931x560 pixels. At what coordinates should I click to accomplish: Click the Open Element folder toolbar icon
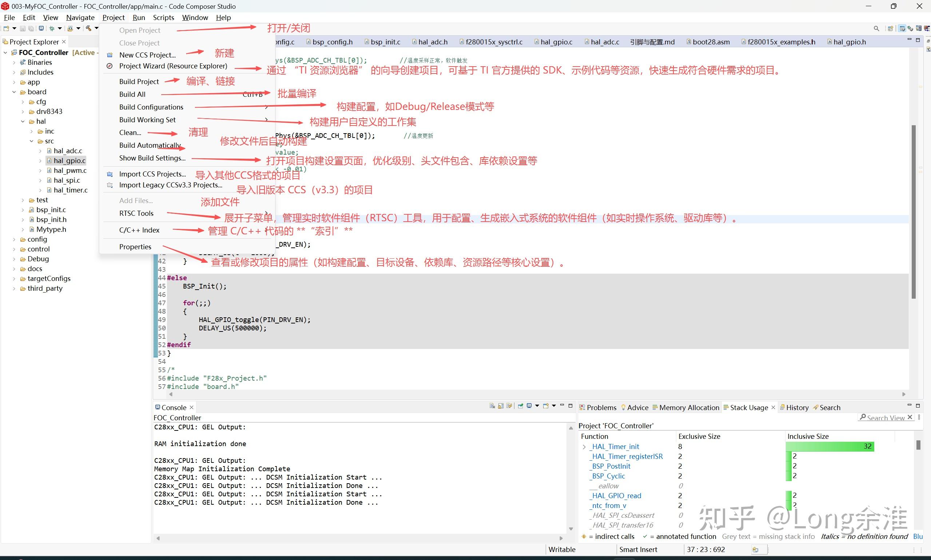coord(70,28)
